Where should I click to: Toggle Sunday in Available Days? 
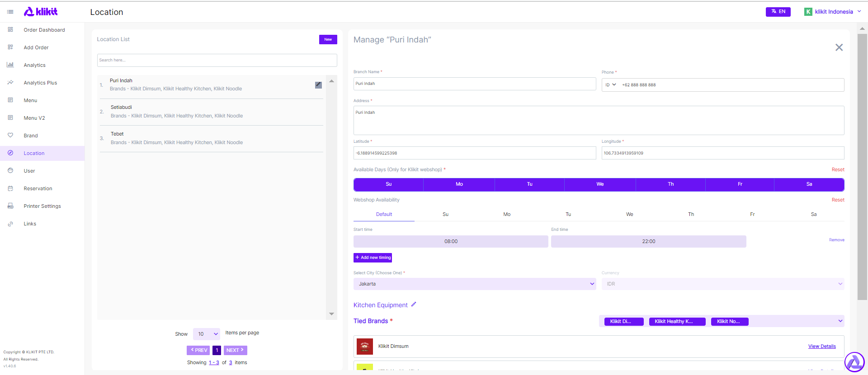point(388,184)
